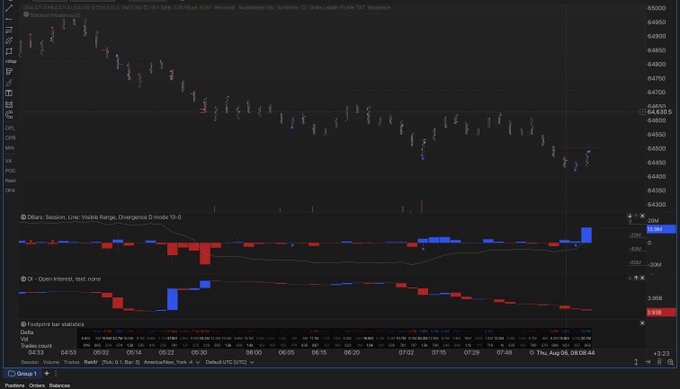Click the Tick 0.1 Bar 3 setting
Screen dimensions: 680x389
[x=121, y=362]
